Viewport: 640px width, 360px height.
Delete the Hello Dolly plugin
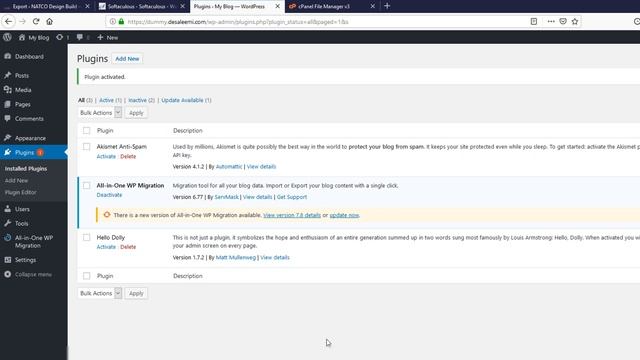pyautogui.click(x=128, y=247)
